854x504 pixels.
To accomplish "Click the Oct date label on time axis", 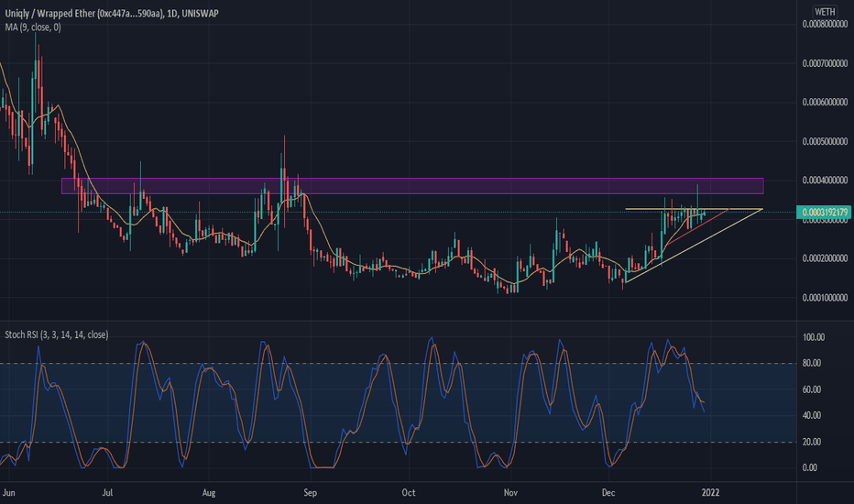I will point(409,493).
